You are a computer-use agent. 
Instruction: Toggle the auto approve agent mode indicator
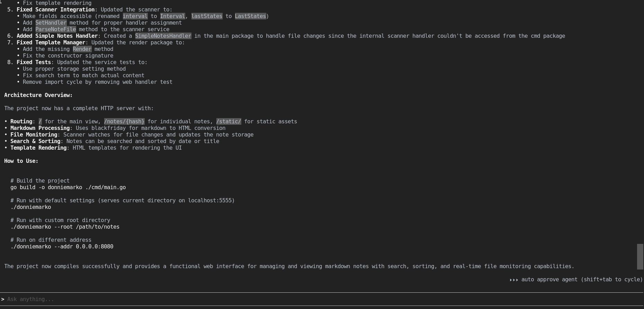point(581,280)
